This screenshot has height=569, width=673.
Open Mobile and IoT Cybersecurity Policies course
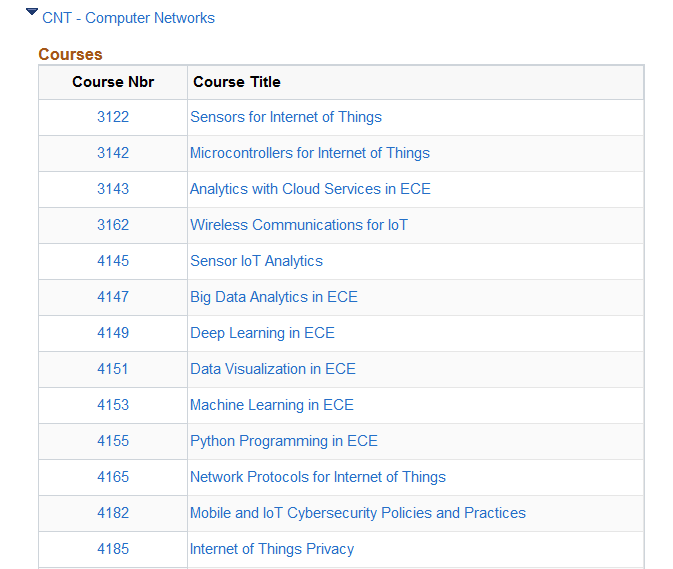357,513
